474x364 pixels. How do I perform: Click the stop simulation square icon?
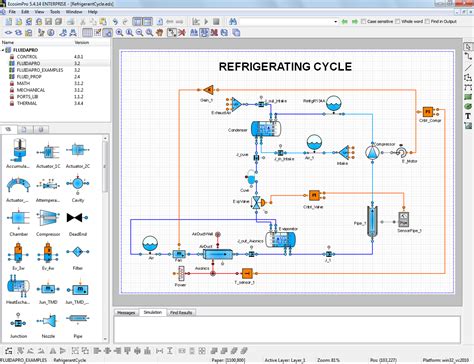click(216, 22)
